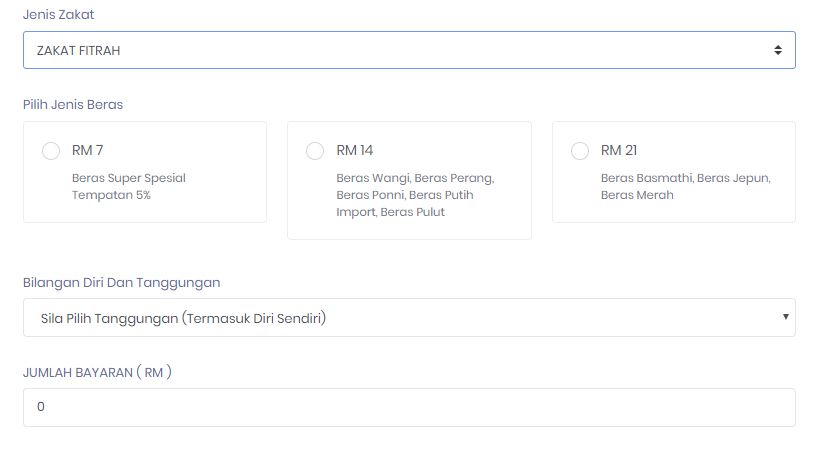Click the small arrow on the Tanggungan dropdown
The height and width of the screenshot is (451, 828).
click(x=787, y=318)
